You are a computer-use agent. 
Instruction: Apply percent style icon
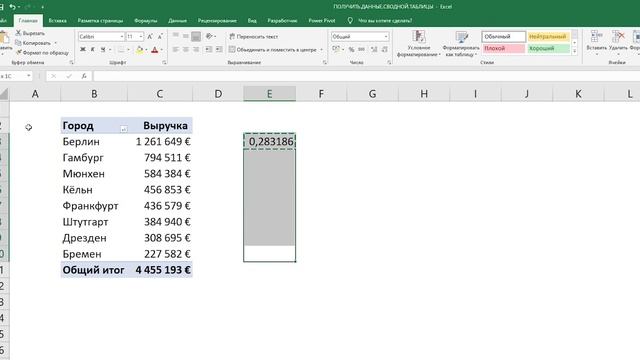coord(351,49)
